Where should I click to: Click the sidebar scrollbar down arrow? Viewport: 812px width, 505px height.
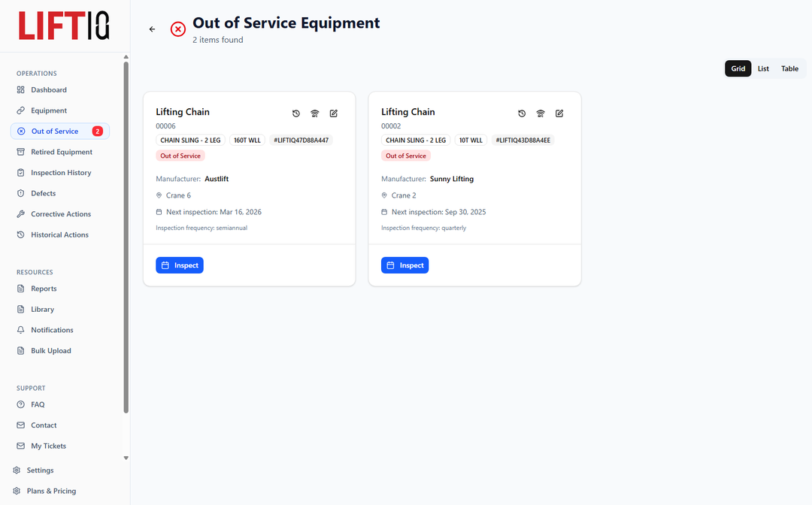pos(126,458)
